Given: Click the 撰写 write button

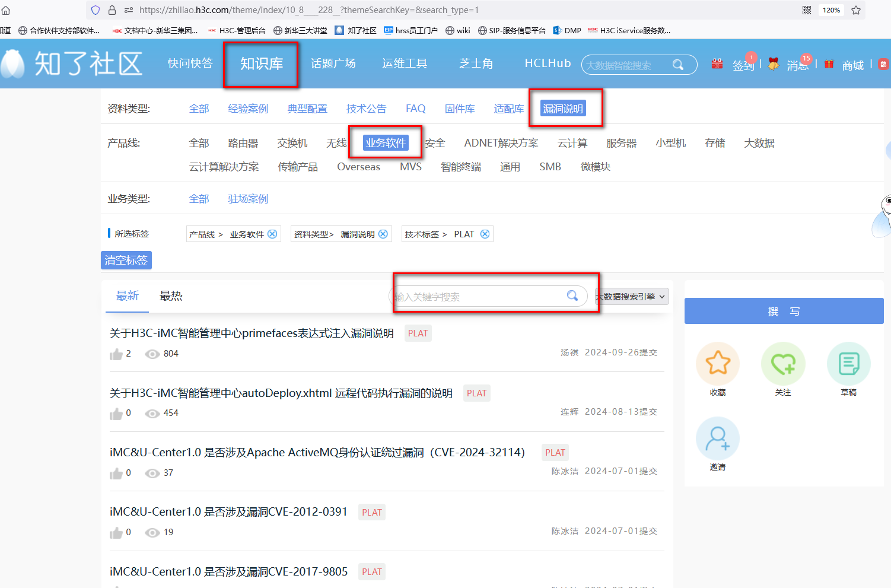Looking at the screenshot, I should click(784, 312).
